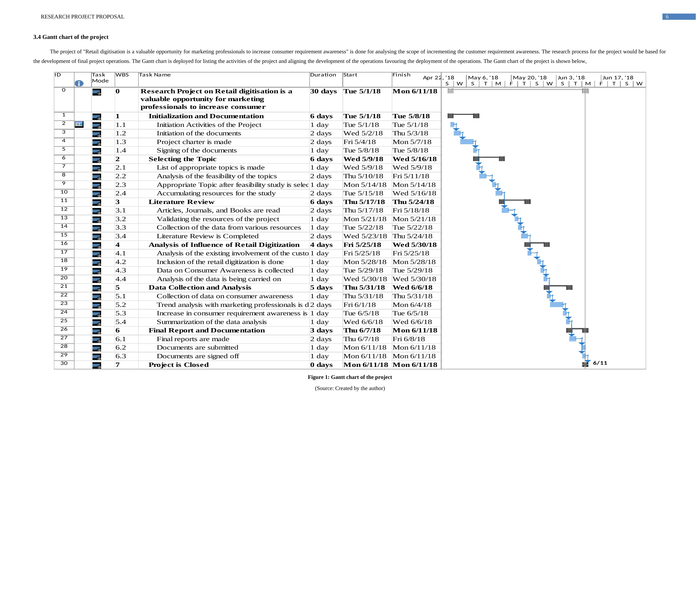
Task: Click timescale label May 6, '18
Action: click(483, 77)
